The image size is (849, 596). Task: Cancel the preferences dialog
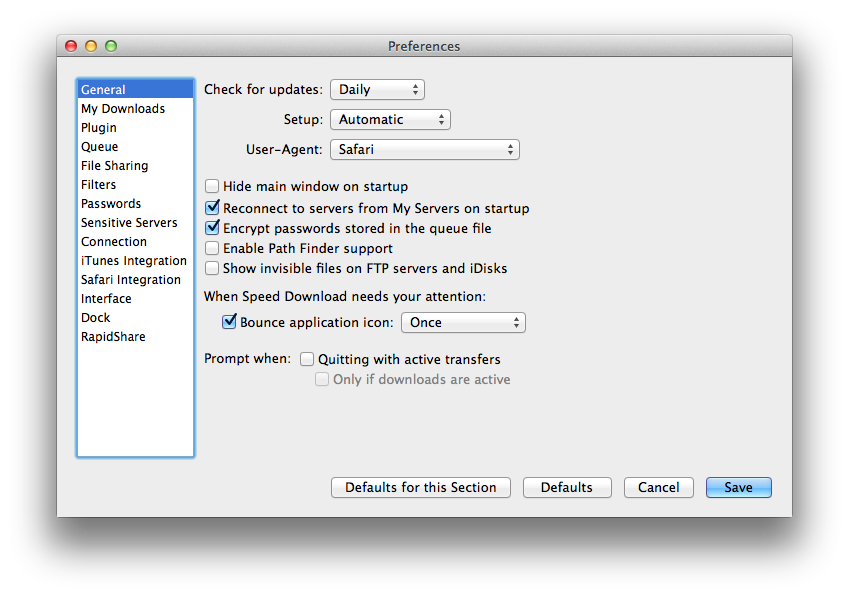coord(658,488)
